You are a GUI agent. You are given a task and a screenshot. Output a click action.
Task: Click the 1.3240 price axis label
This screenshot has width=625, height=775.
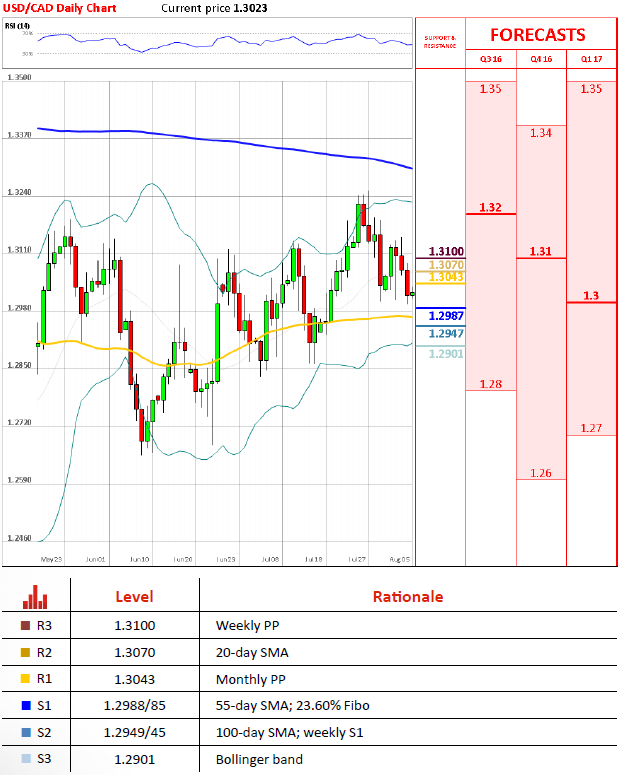click(x=19, y=192)
